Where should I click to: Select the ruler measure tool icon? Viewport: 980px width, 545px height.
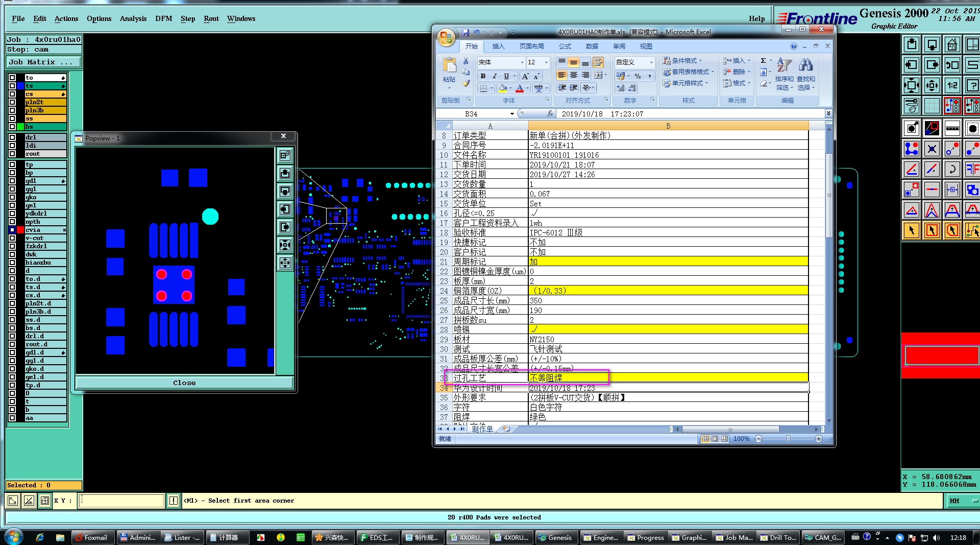pyautogui.click(x=952, y=128)
